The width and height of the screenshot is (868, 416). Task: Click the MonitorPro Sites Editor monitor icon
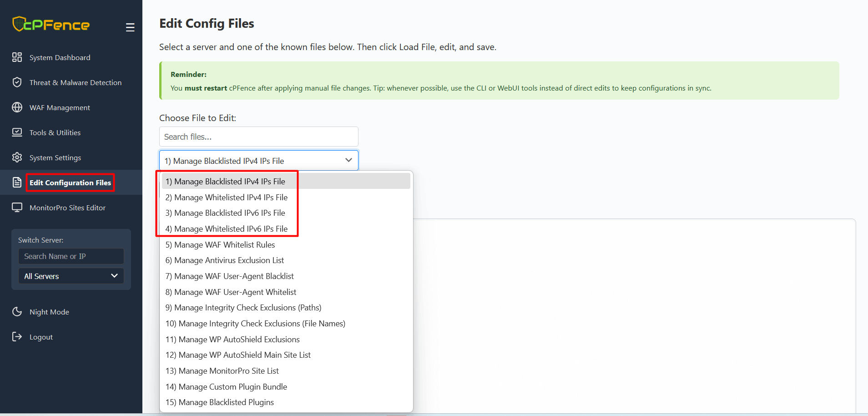[x=17, y=208]
